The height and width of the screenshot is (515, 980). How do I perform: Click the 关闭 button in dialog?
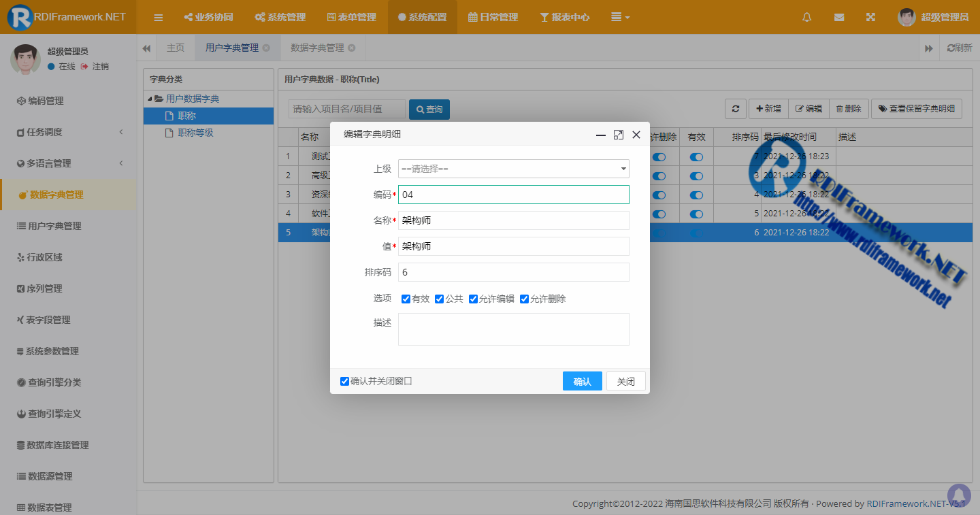pos(626,381)
